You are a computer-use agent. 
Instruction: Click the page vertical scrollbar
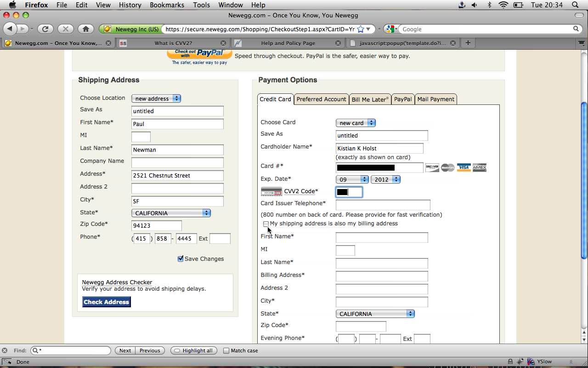tap(584, 180)
